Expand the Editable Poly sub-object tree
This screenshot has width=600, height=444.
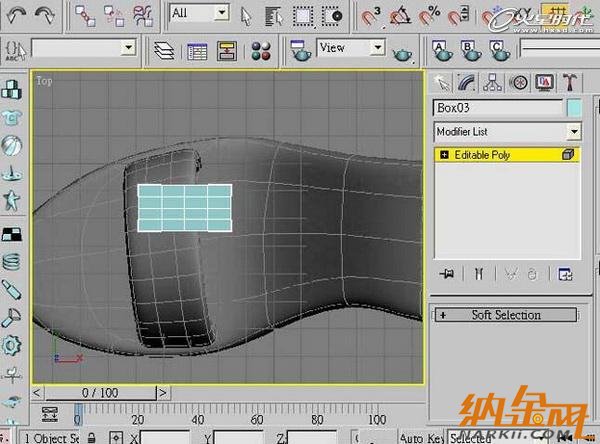443,156
